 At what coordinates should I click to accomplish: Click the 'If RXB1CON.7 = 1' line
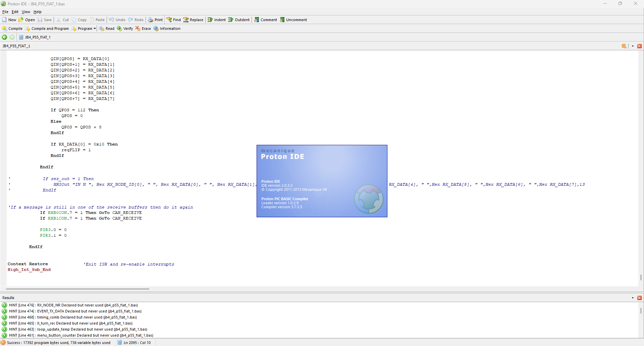[x=91, y=218]
